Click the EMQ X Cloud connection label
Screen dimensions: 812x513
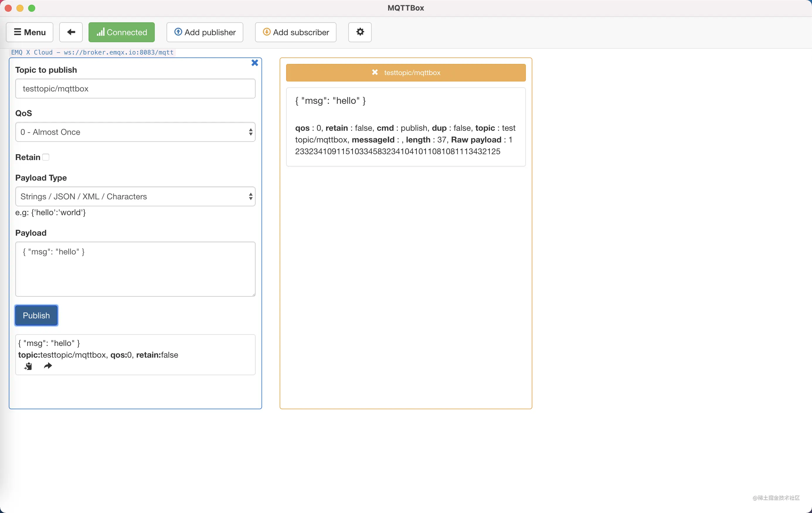tap(92, 52)
